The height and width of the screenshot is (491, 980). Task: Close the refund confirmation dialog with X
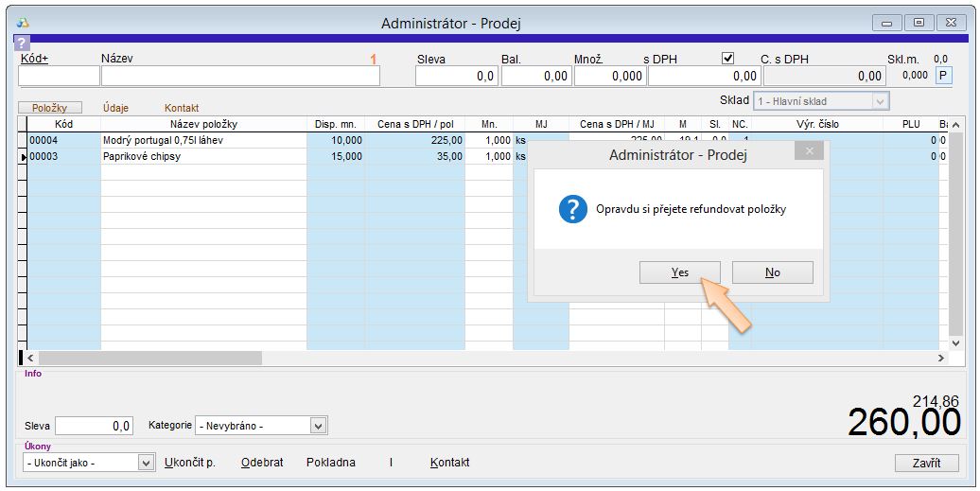[x=809, y=151]
